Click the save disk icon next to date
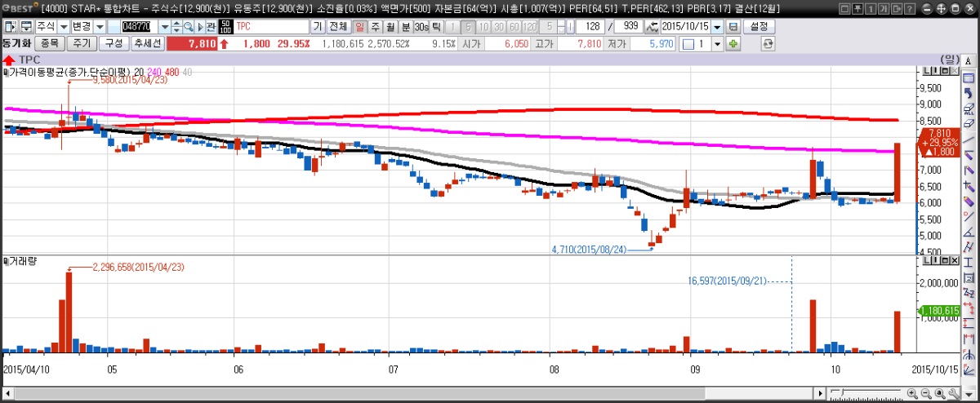This screenshot has width=980, height=403. point(733,27)
